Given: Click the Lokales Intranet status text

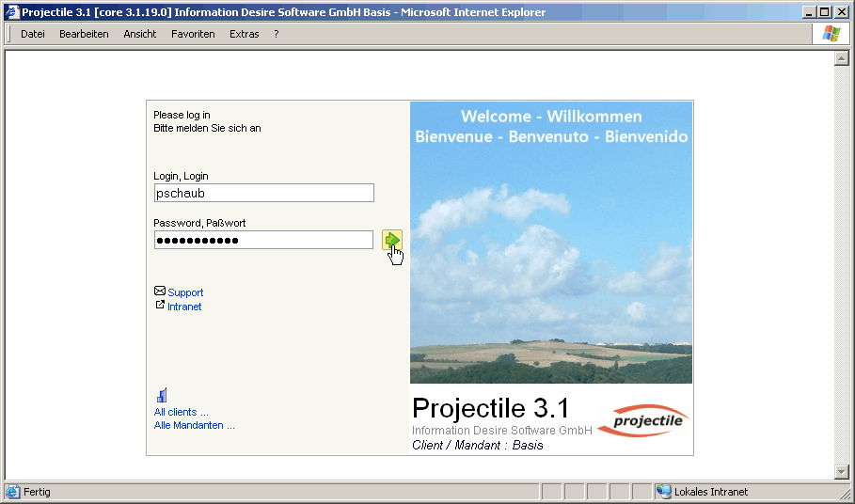Looking at the screenshot, I should [710, 492].
